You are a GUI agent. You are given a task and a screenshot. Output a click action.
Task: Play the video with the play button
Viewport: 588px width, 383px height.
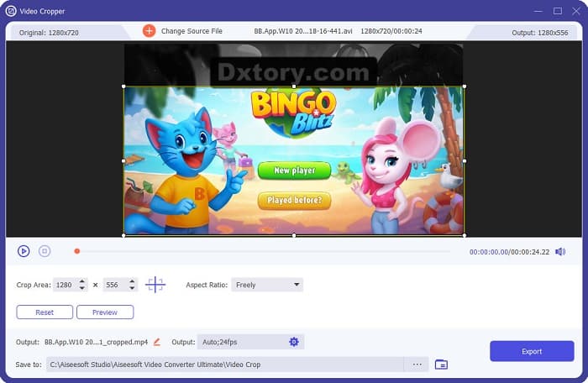[24, 251]
